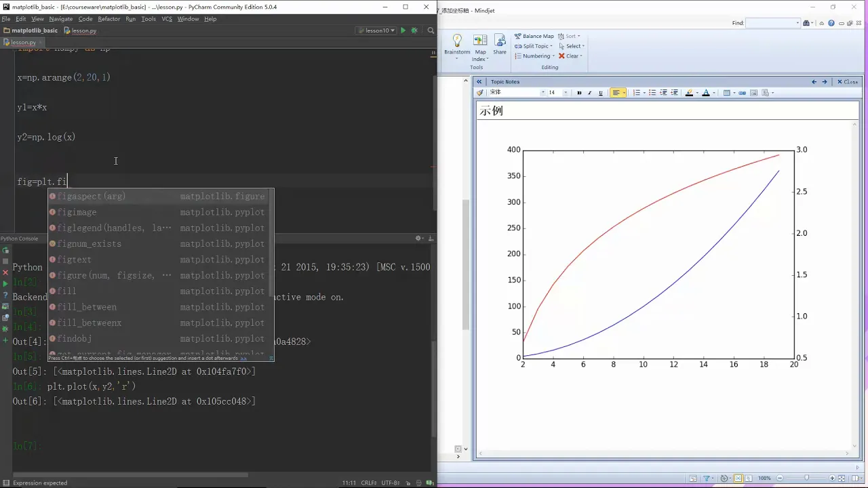Open Brainstorm tool in Mindjet
868x488 pixels.
(457, 45)
